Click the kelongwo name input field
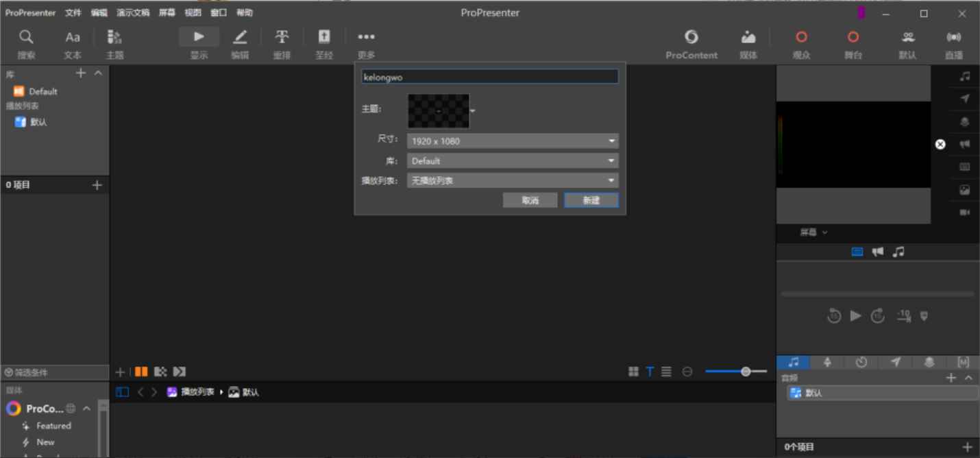This screenshot has height=458, width=980. [489, 76]
